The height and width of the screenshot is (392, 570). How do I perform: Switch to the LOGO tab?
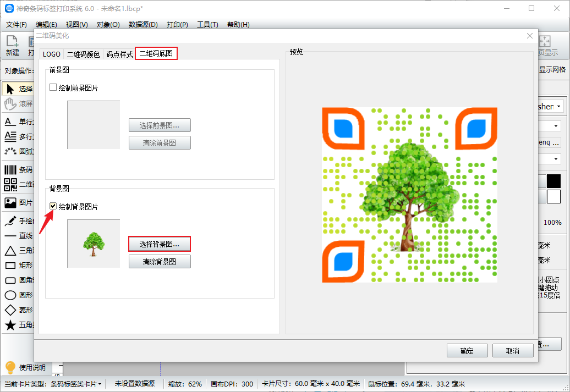click(52, 54)
